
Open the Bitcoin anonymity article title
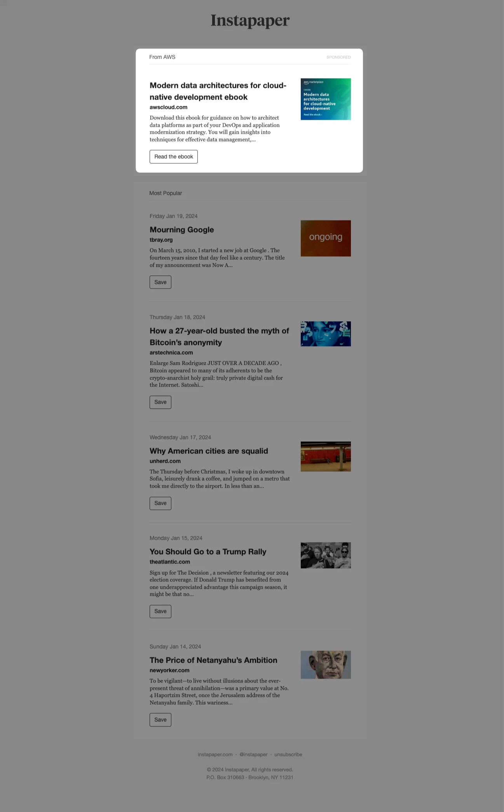click(219, 336)
